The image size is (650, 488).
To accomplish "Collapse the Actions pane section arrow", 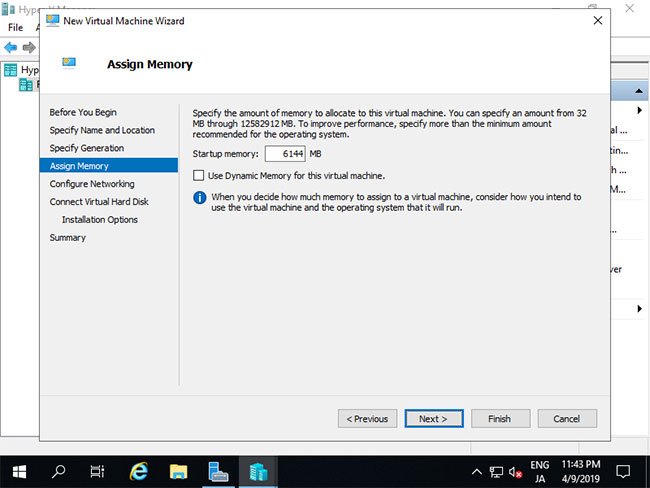I will [x=639, y=91].
